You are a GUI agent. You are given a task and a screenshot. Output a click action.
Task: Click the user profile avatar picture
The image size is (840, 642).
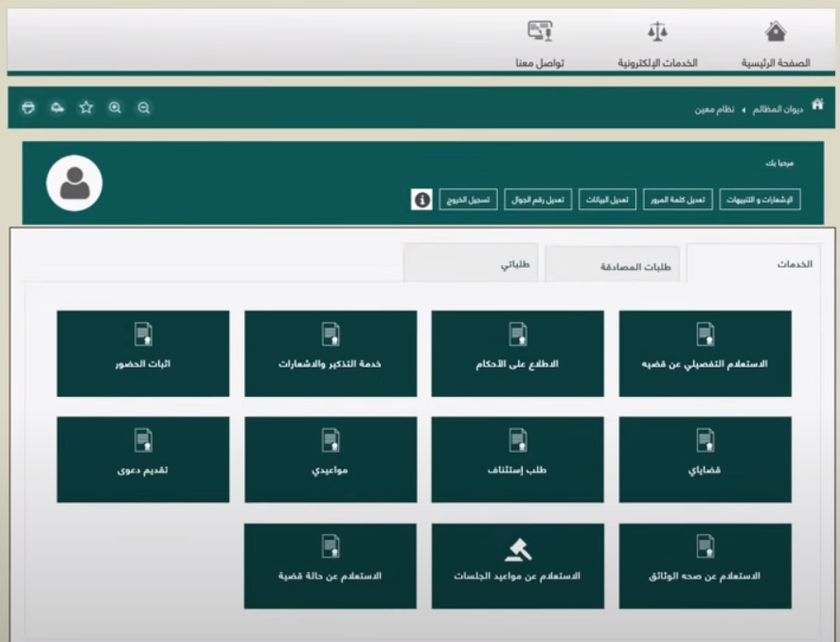pos(75,183)
